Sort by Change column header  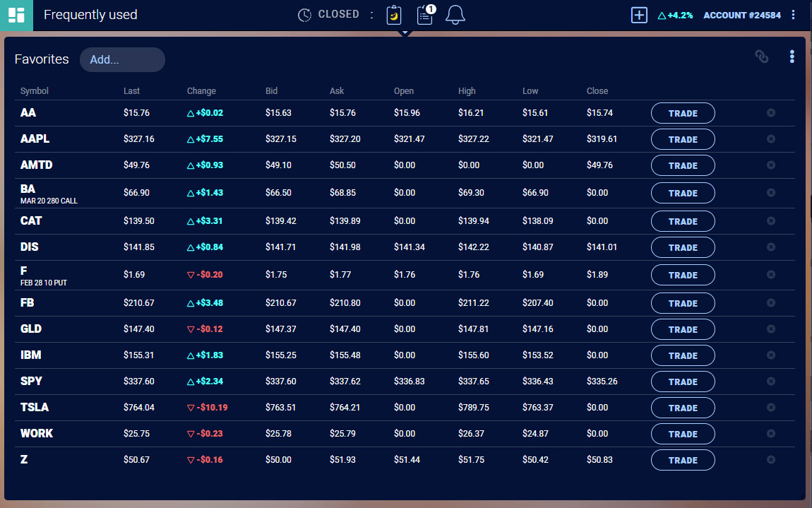[201, 90]
